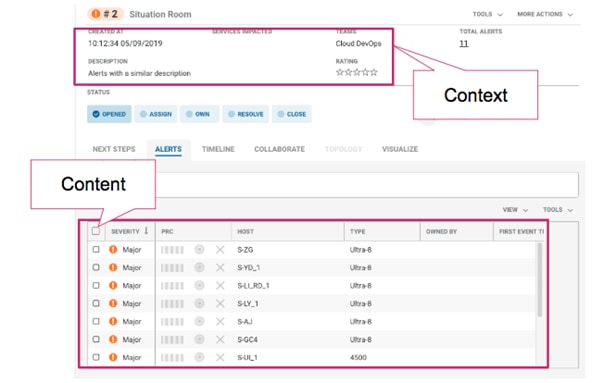The width and height of the screenshot is (604, 383).
Task: Tick the checkbox for the S-LI_RD_1 alert
Action: click(x=96, y=286)
